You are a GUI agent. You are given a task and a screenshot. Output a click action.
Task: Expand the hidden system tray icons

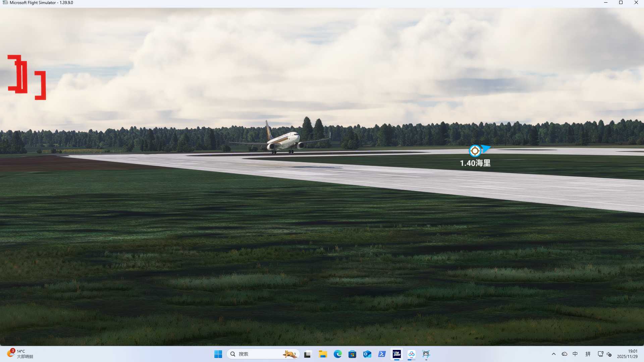pyautogui.click(x=554, y=354)
